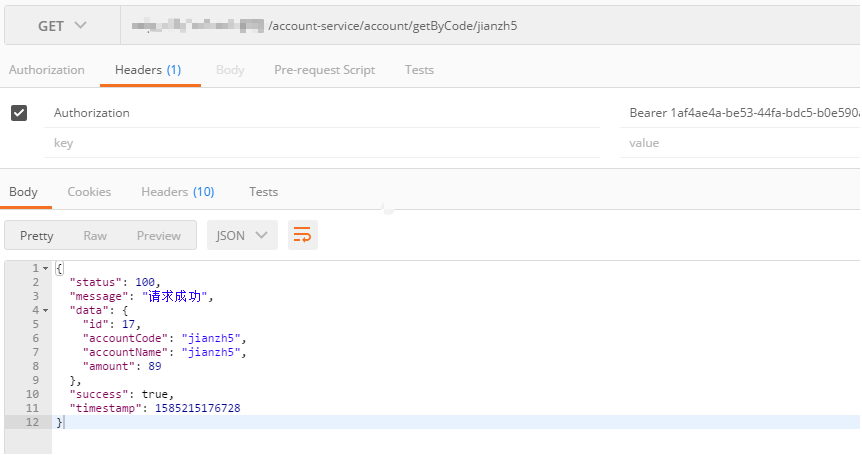Collapse the root object at line 1

pyautogui.click(x=46, y=269)
